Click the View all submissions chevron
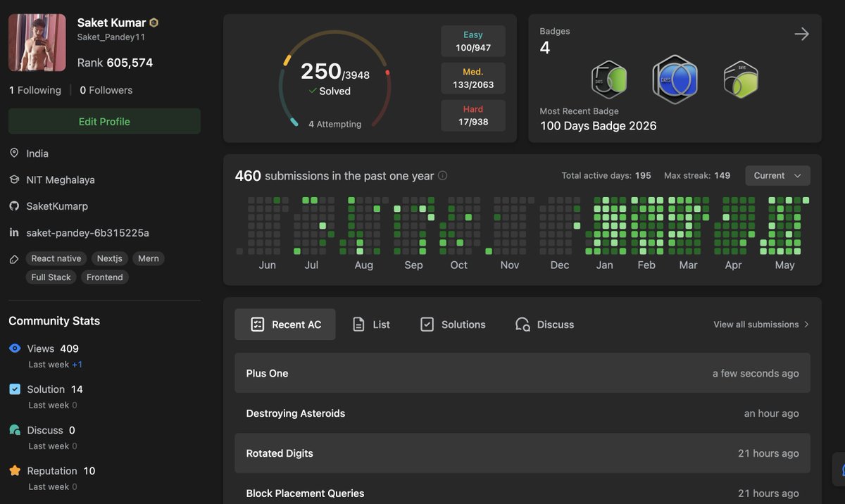The height and width of the screenshot is (504, 845). click(x=806, y=325)
